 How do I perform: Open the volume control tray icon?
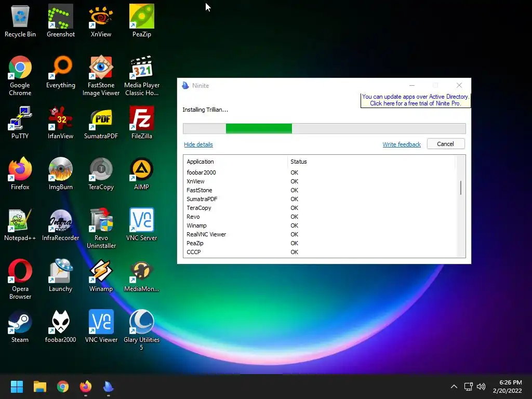[481, 387]
